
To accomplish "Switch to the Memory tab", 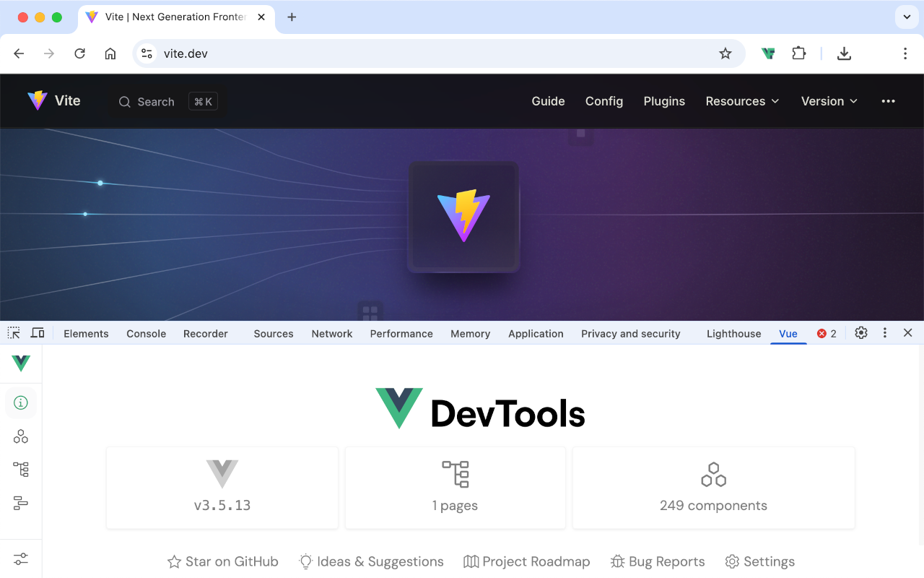I will pyautogui.click(x=470, y=334).
